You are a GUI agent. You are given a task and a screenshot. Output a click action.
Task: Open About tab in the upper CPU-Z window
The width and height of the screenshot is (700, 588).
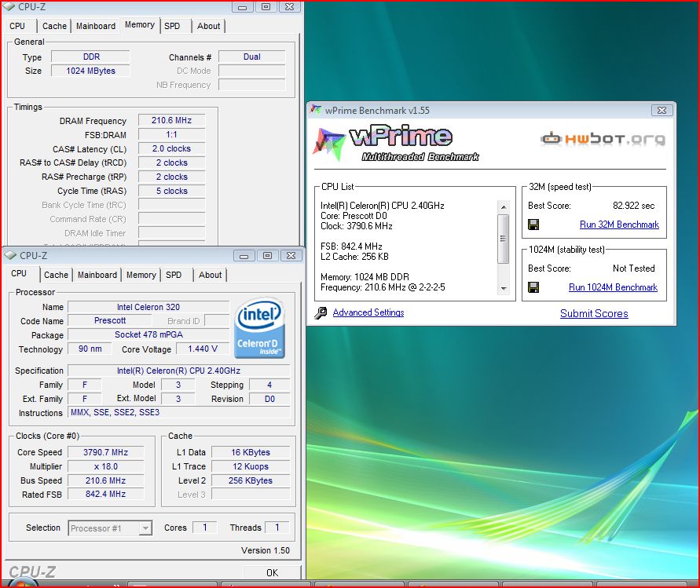[208, 26]
